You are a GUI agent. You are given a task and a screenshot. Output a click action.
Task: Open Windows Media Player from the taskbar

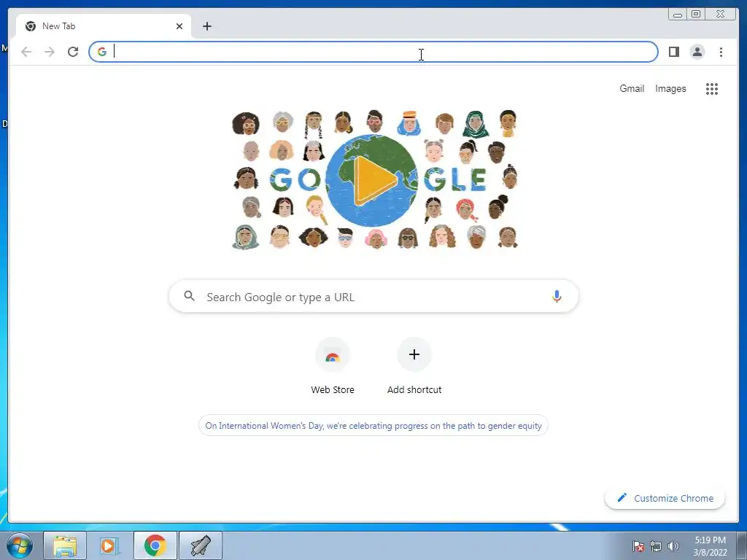pyautogui.click(x=109, y=545)
